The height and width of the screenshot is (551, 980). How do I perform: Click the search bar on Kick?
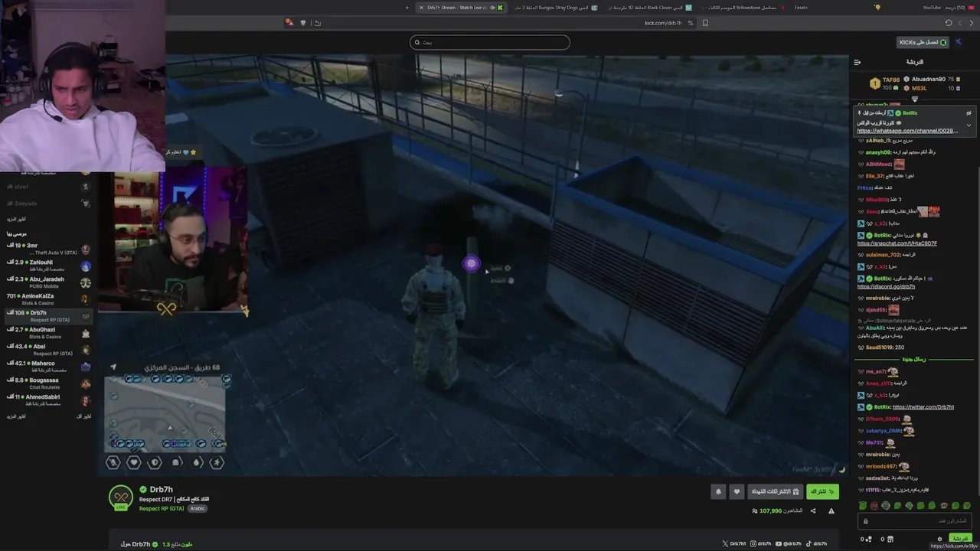click(x=490, y=42)
